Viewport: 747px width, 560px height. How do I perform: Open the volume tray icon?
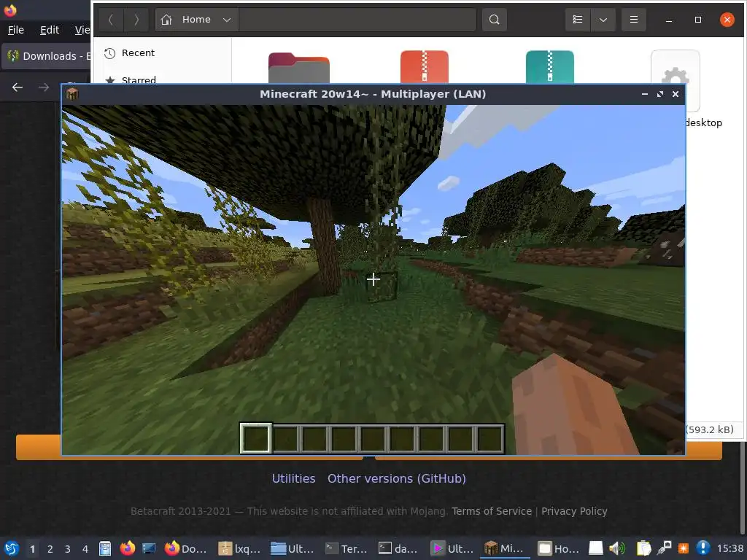(617, 548)
